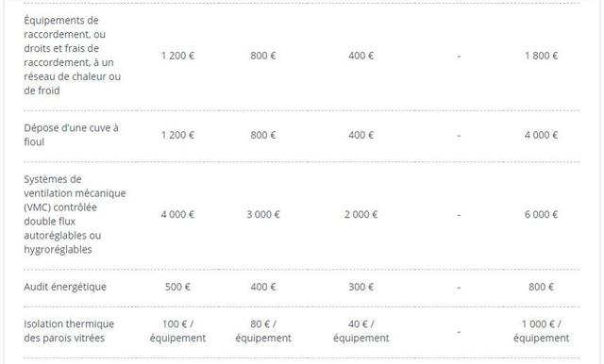Click the dash in the Audit énergétique row
The height and width of the screenshot is (364, 604).
(459, 288)
